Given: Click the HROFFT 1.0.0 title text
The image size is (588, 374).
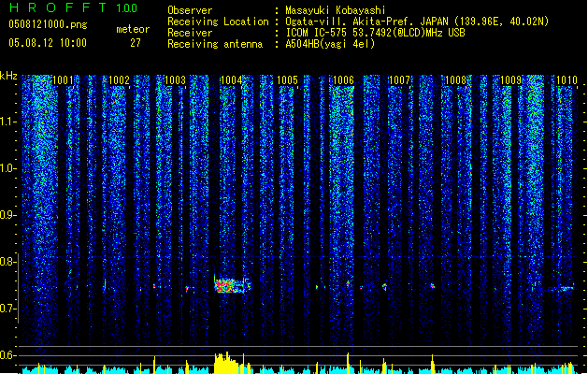Looking at the screenshot, I should coord(74,7).
